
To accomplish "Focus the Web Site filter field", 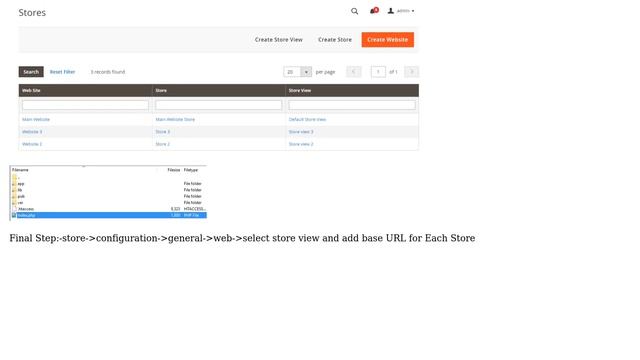I will click(85, 105).
